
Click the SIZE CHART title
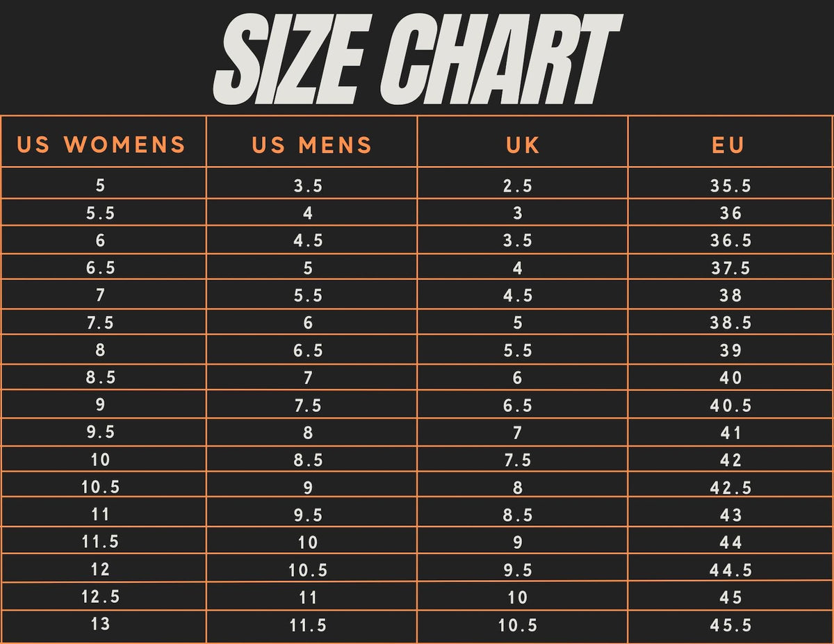[417, 60]
